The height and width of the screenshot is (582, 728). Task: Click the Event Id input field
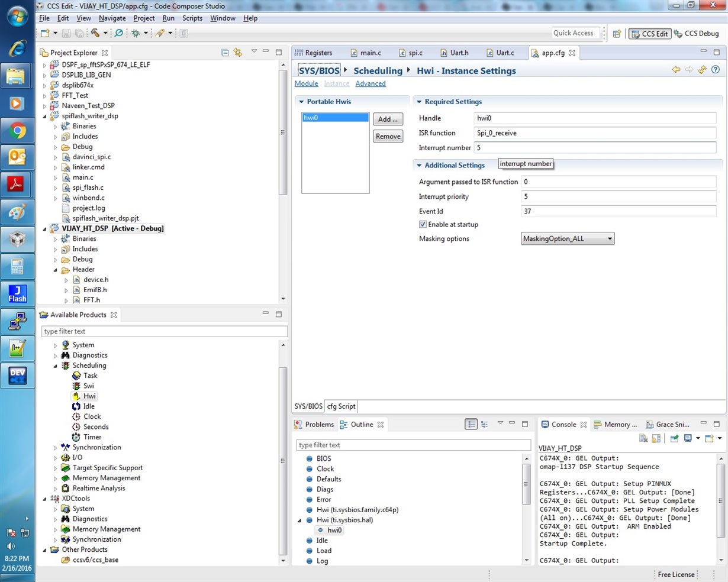[619, 211]
